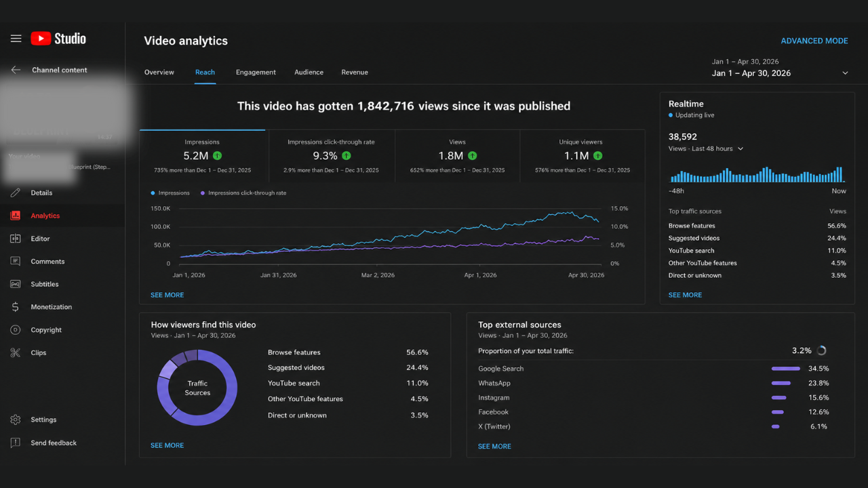Click the Monetization dollar icon
Viewport: 868px width, 488px height.
point(16,307)
